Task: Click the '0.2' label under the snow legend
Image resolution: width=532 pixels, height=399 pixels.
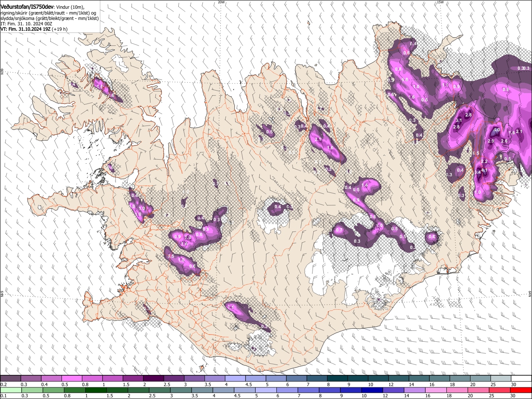Action: point(3,384)
